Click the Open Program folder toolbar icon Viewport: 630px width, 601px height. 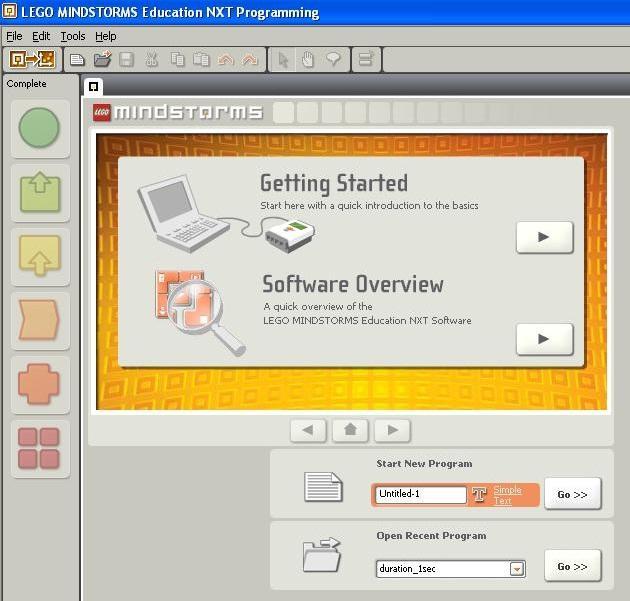[102, 59]
